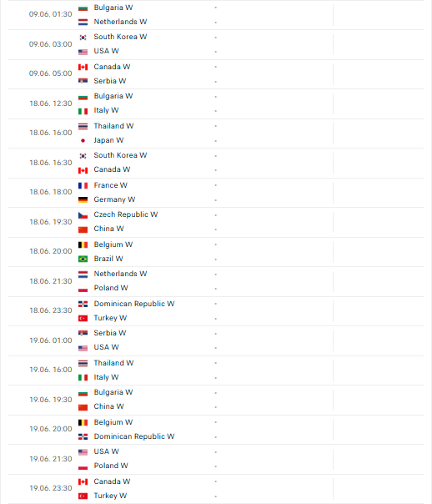Open Brazil W team page

click(108, 259)
